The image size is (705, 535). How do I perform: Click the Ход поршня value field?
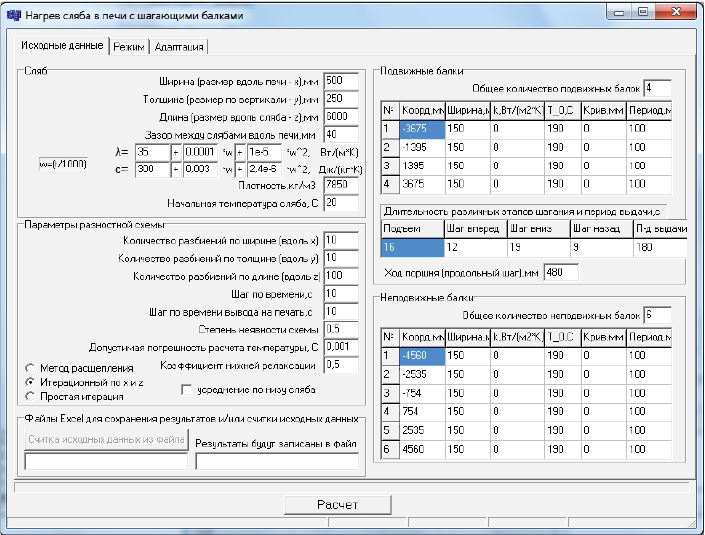coord(563,272)
